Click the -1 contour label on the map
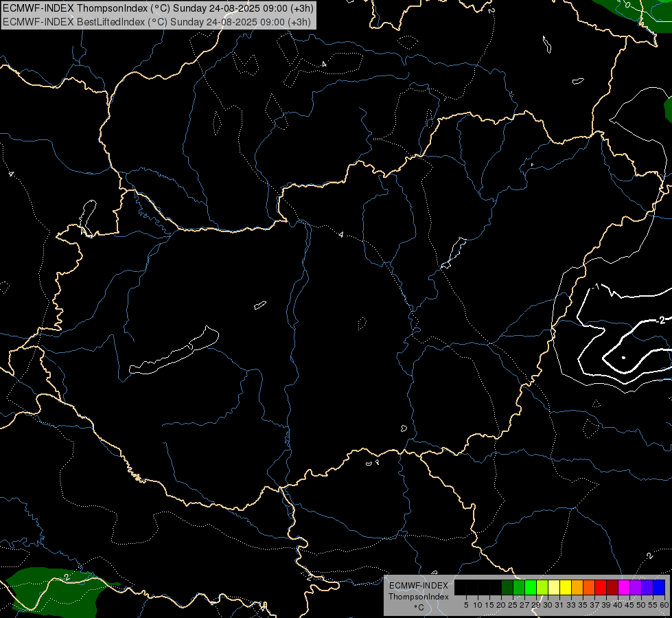The height and width of the screenshot is (618, 672). tap(596, 286)
